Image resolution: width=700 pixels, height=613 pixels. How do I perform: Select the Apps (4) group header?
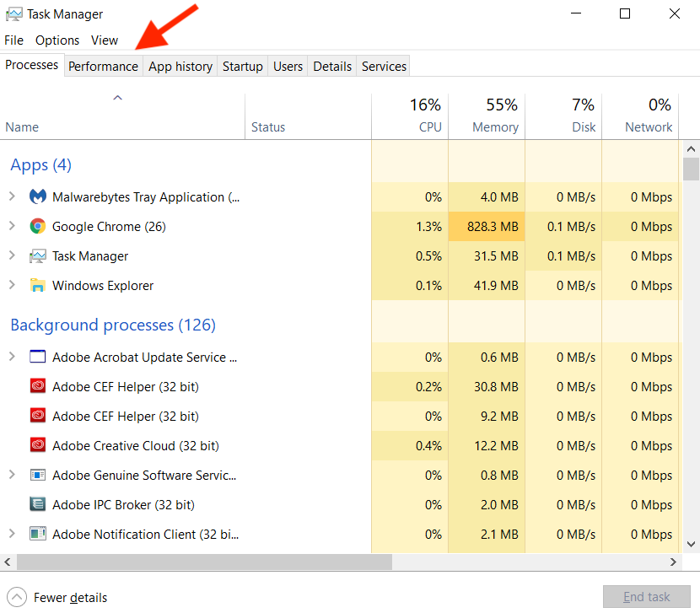tap(40, 164)
